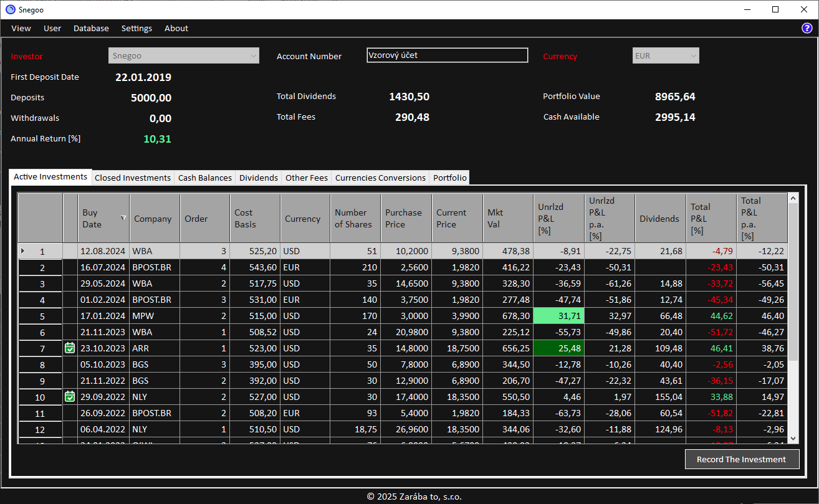Click the Buy Date cell 05.10.2023
This screenshot has height=504, width=819.
[x=103, y=364]
